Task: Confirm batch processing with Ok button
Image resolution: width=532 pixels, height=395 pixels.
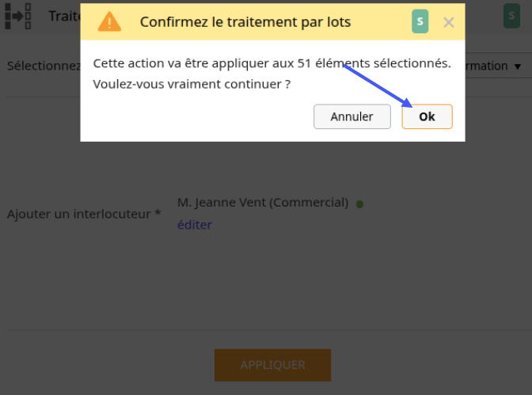Action: click(427, 116)
